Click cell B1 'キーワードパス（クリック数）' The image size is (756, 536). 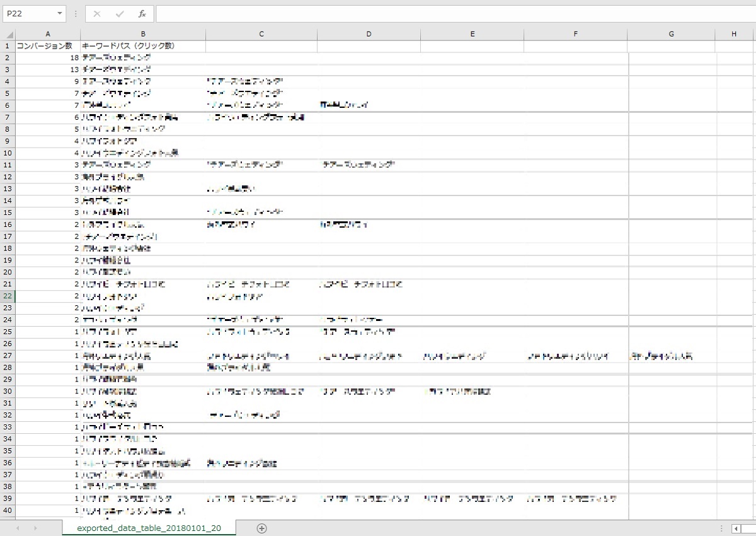(x=143, y=45)
